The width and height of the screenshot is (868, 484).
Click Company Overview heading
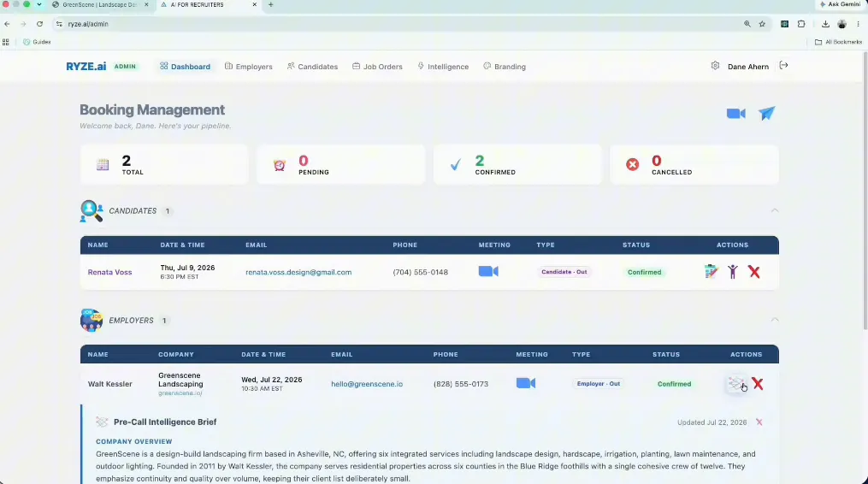pyautogui.click(x=134, y=441)
